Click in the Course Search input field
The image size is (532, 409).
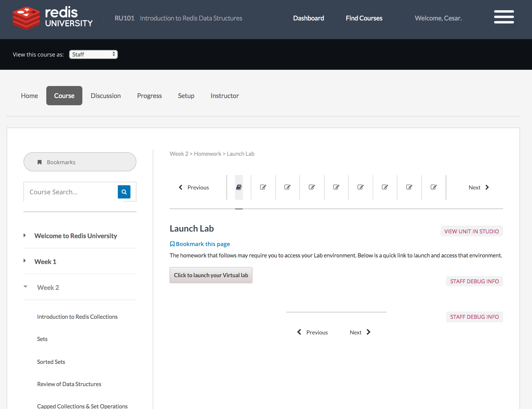coord(71,192)
